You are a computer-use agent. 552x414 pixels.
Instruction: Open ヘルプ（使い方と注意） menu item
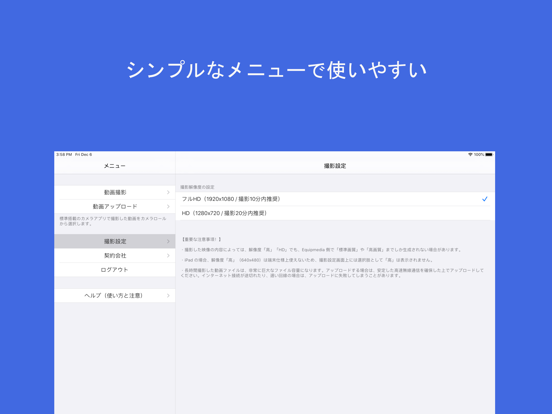(115, 295)
